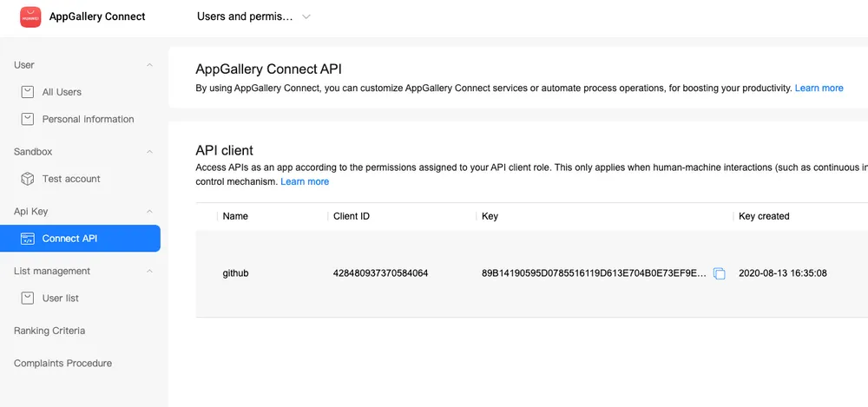Click the Key column header
Image resolution: width=868 pixels, height=407 pixels.
(490, 216)
